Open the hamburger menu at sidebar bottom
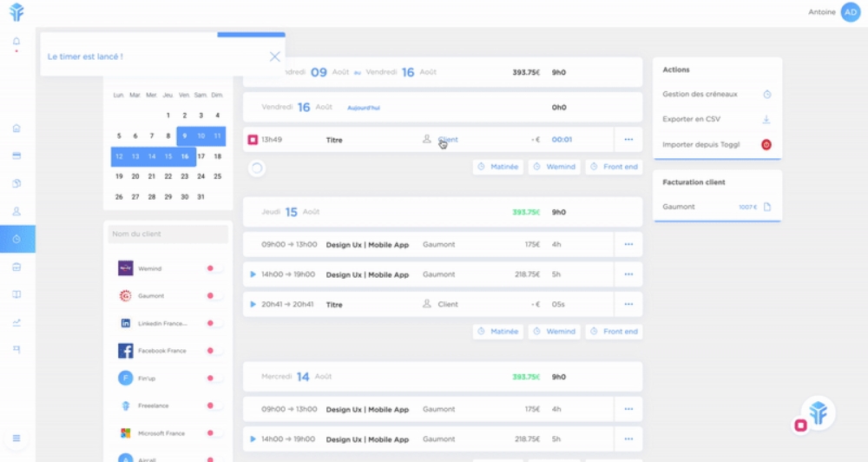 [16, 438]
